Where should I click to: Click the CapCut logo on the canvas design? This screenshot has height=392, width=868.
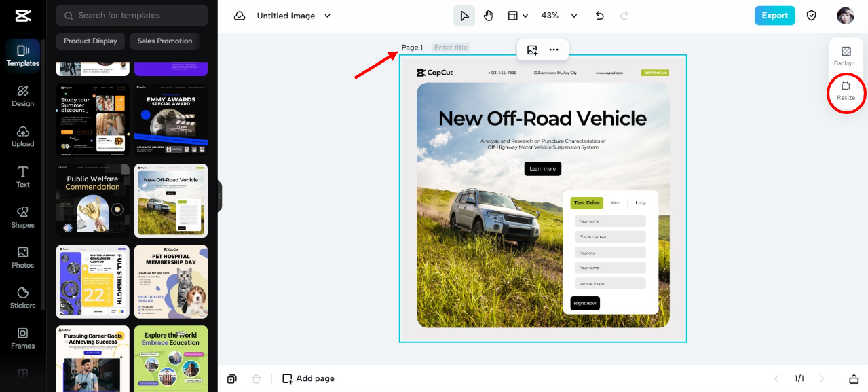(x=434, y=73)
